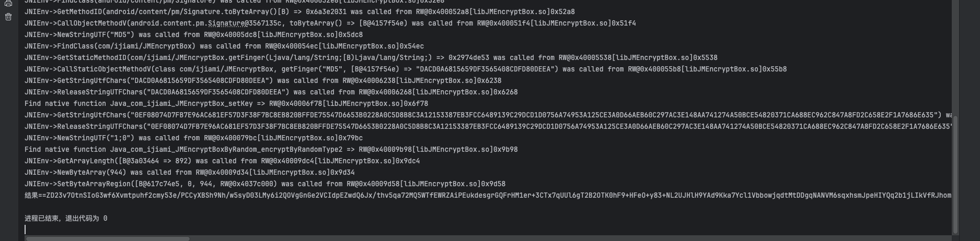The height and width of the screenshot is (241, 980).
Task: Click the exit code 0 process-finished message
Action: 66,218
